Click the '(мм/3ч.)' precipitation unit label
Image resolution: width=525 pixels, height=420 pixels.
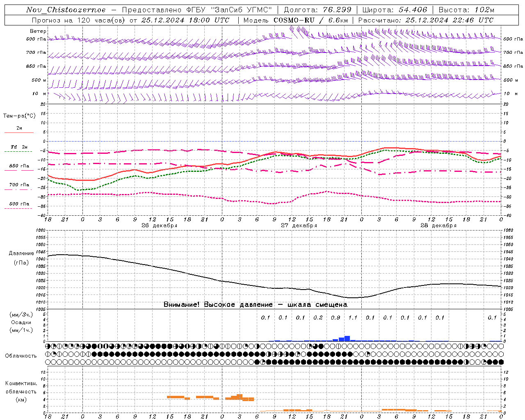(x=21, y=315)
